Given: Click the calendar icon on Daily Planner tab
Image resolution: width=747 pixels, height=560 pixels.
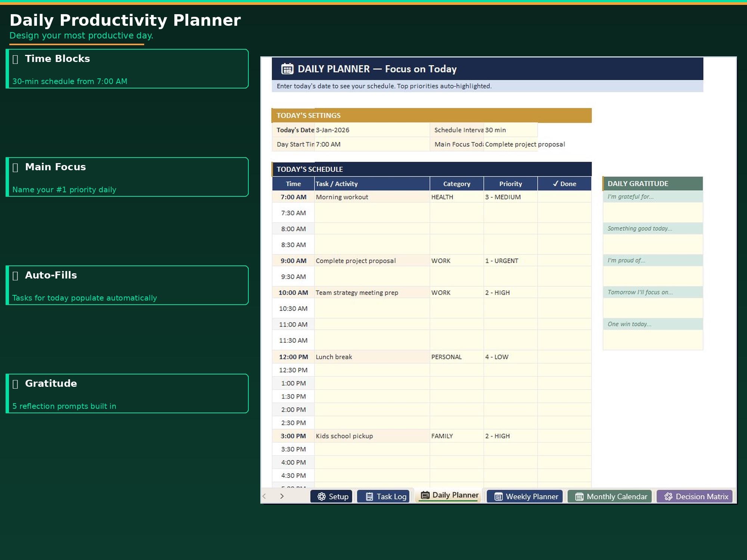Looking at the screenshot, I should click(x=425, y=495).
